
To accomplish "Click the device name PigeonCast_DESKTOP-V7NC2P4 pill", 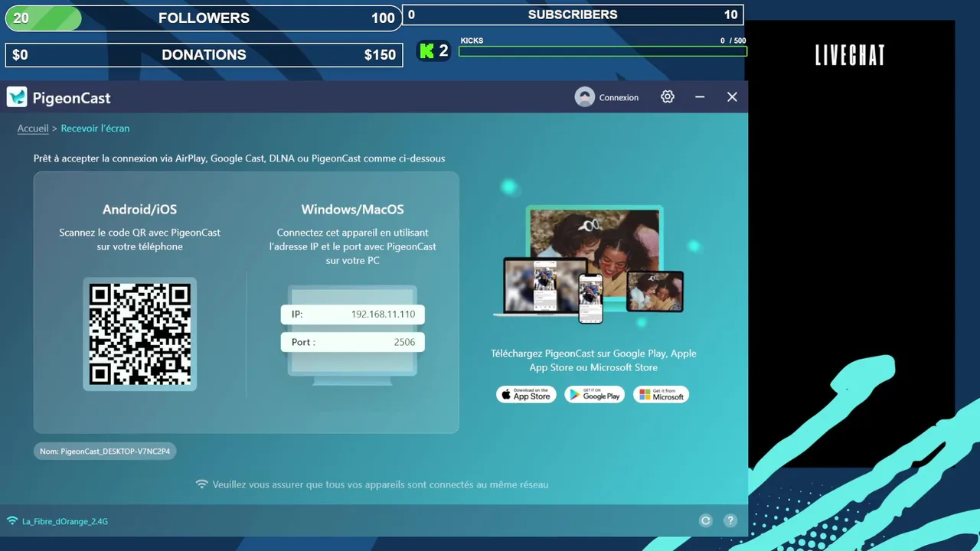I will point(105,452).
